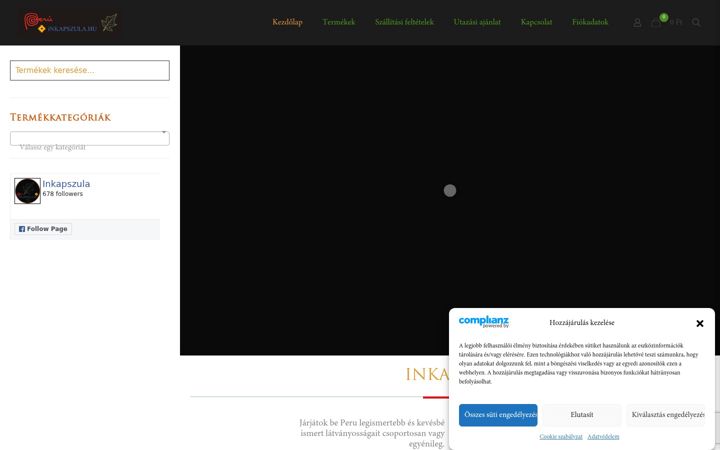The image size is (720, 450).
Task: Open the Cookie szabályzat link
Action: click(561, 437)
